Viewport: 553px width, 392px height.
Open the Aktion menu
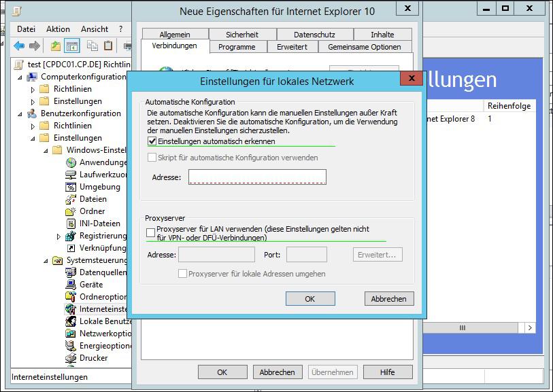tap(58, 29)
